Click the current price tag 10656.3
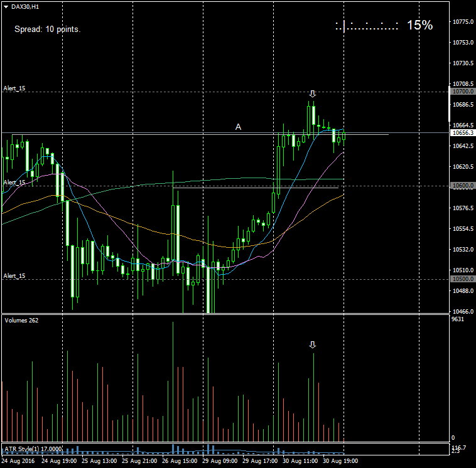The width and height of the screenshot is (476, 468). pos(462,133)
